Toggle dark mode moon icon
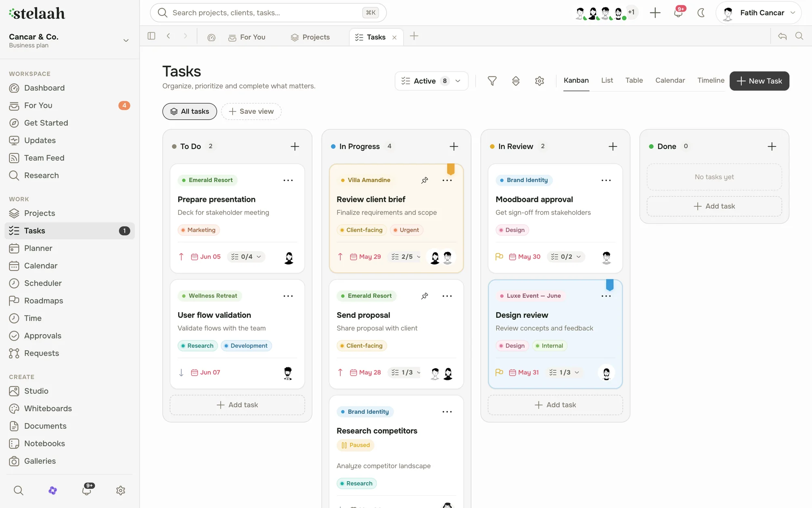Image resolution: width=812 pixels, height=508 pixels. pyautogui.click(x=701, y=13)
